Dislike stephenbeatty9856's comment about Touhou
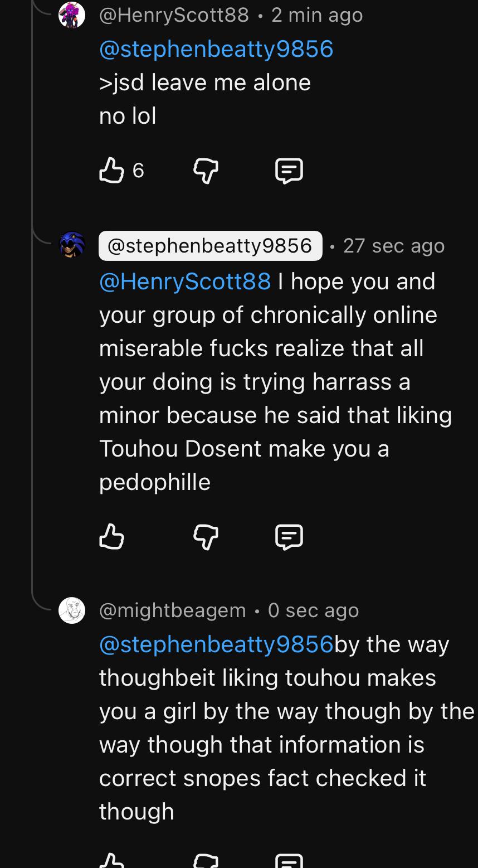Screen dimensions: 478x868 [x=206, y=537]
